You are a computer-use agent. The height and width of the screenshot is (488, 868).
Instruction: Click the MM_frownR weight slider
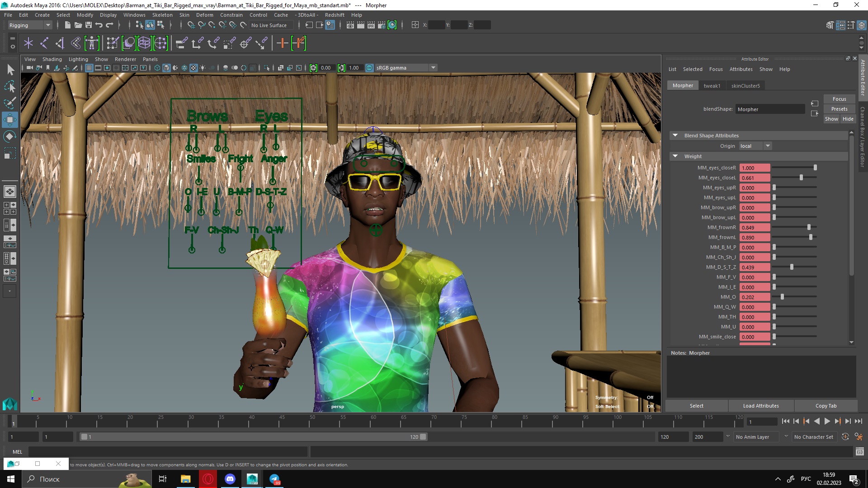795,227
